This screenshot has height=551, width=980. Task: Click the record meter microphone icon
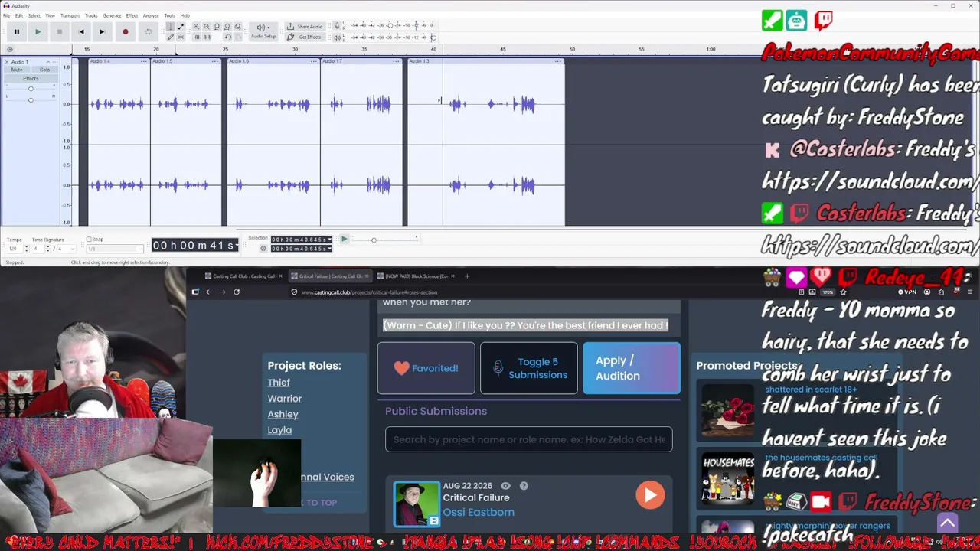[337, 26]
